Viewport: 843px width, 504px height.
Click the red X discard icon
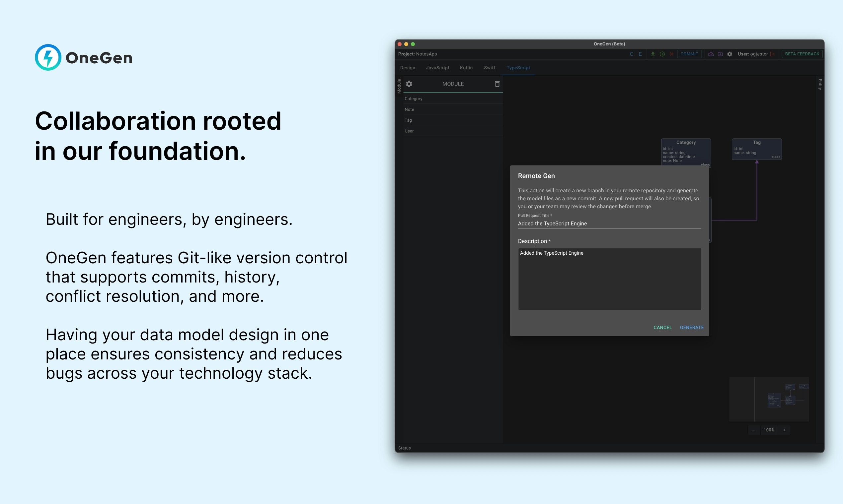(671, 54)
